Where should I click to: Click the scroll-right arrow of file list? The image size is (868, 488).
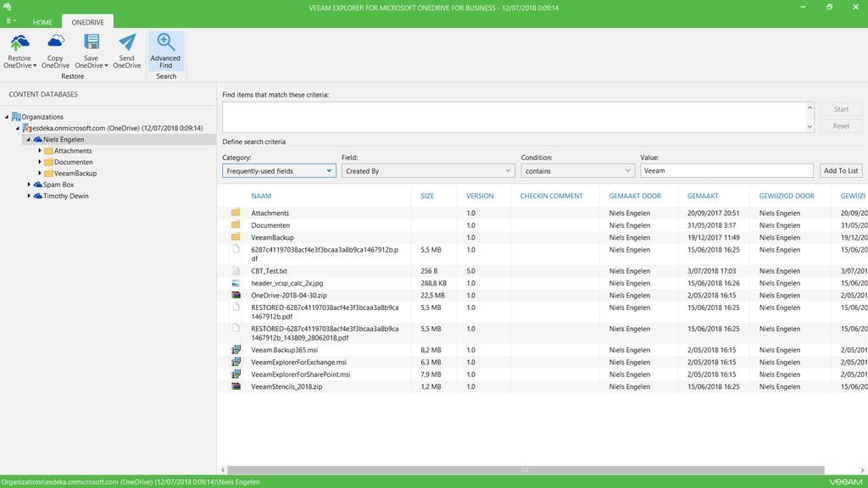pos(862,469)
